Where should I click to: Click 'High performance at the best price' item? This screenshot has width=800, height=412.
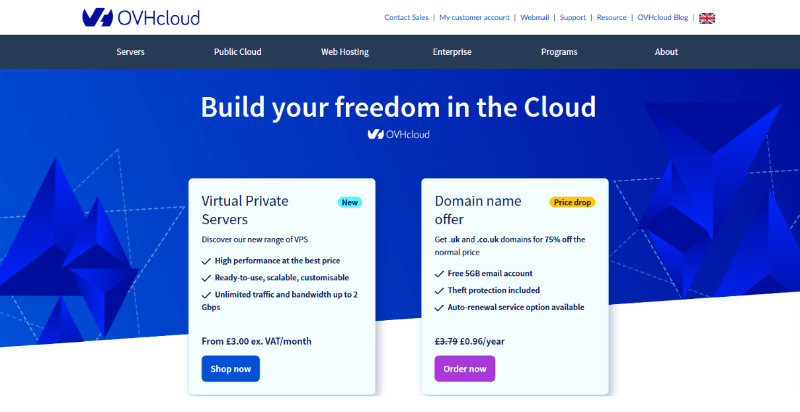(277, 261)
